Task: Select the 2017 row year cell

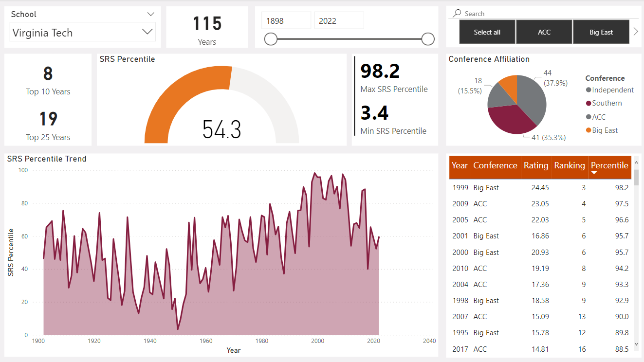Action: pyautogui.click(x=460, y=349)
